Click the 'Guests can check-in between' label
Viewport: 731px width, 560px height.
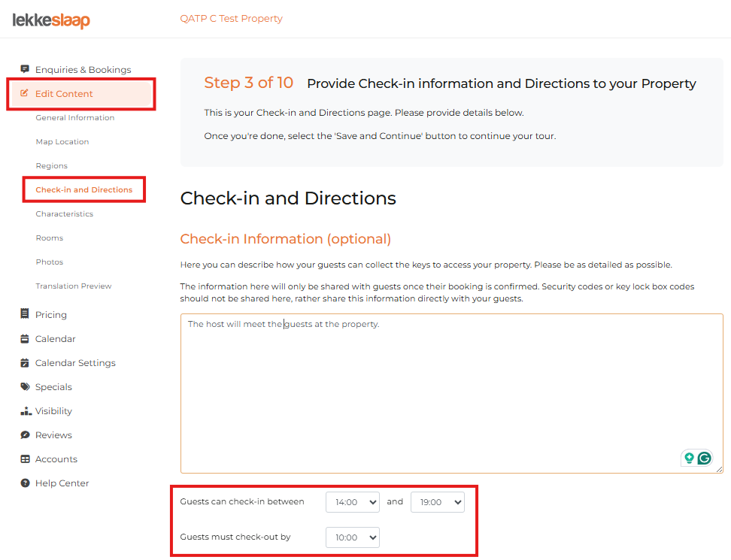pyautogui.click(x=242, y=502)
